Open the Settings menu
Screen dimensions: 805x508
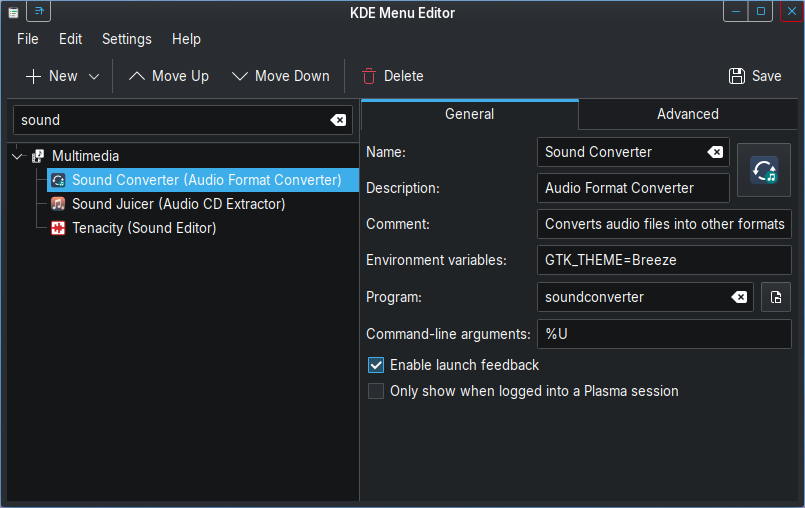pos(127,39)
